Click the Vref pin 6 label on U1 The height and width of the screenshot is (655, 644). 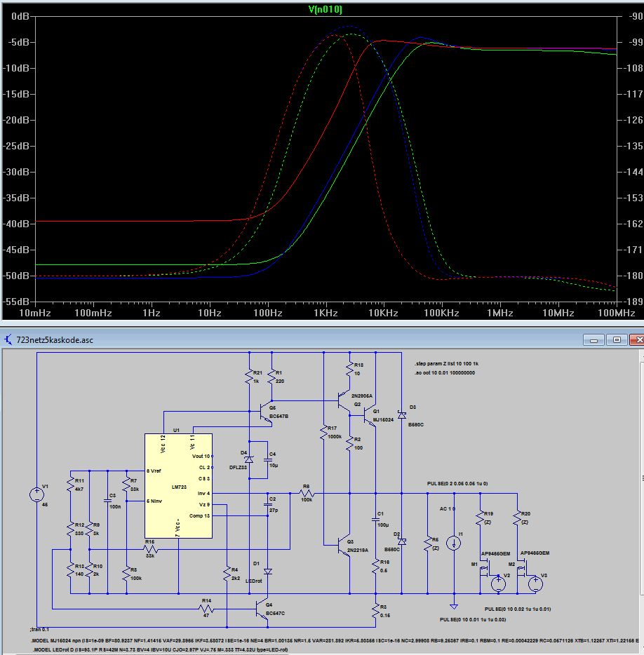tap(154, 471)
